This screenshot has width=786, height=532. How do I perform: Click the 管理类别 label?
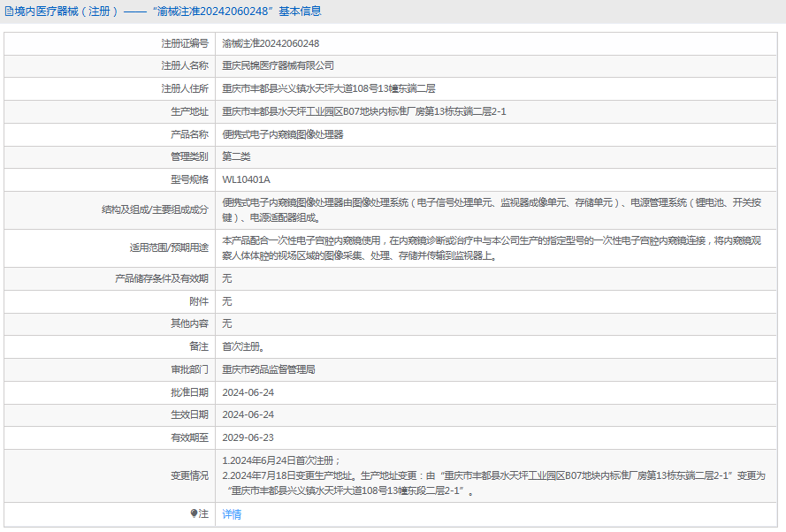pyautogui.click(x=189, y=156)
